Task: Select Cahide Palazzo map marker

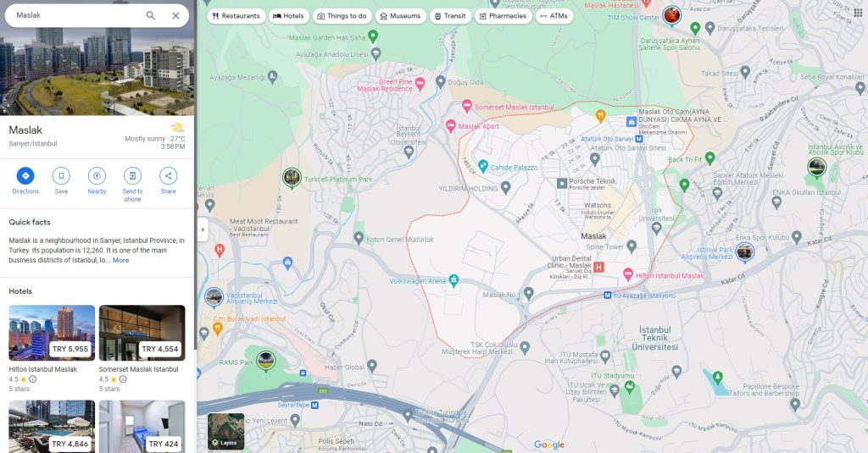Action: point(482,165)
